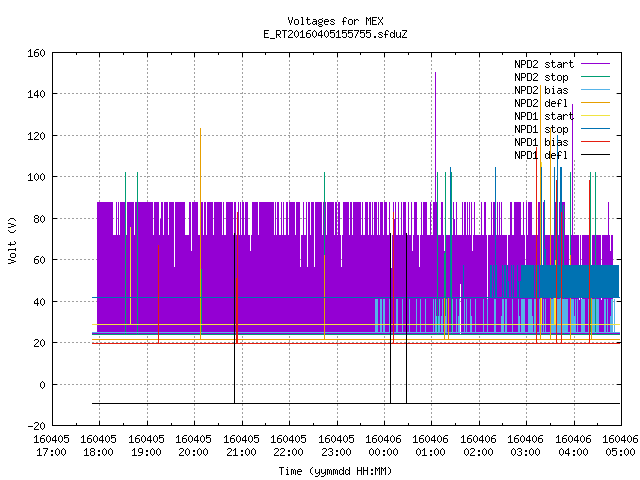The image size is (640, 480).
Task: Click the x-axis tick label '160406 02:00'
Action: pyautogui.click(x=478, y=445)
